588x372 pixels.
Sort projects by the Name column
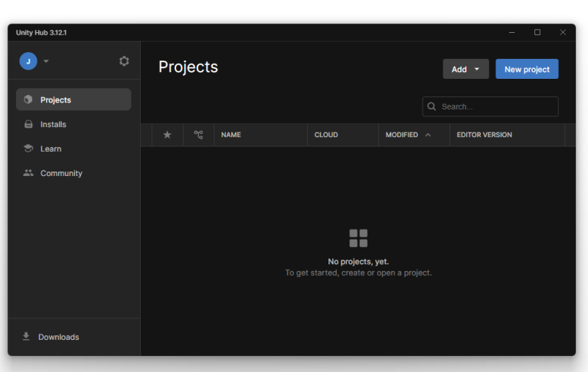pos(231,135)
